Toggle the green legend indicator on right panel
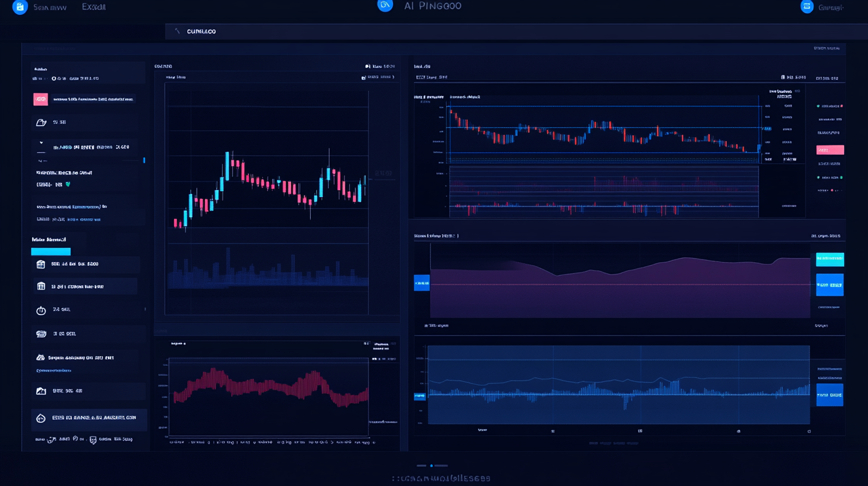 (x=818, y=106)
